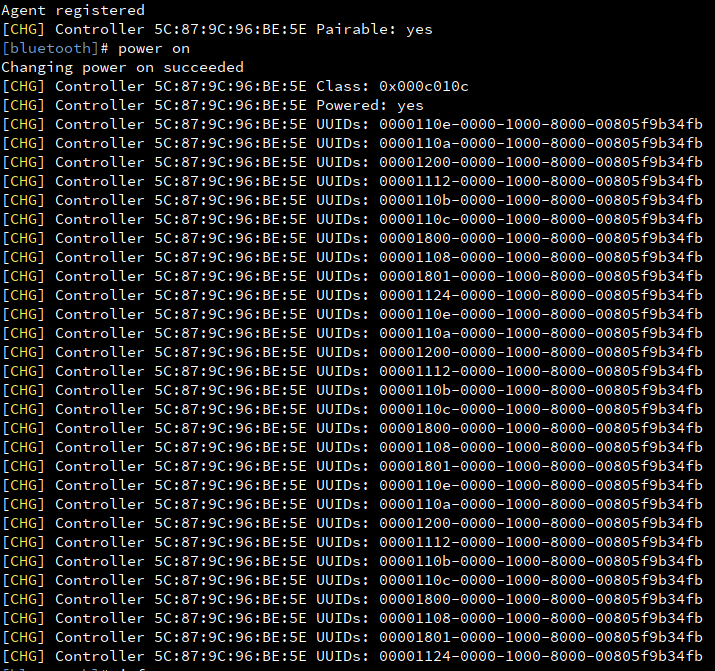The height and width of the screenshot is (671, 715).
Task: Select the "Class:" label
Action: pyautogui.click(x=342, y=86)
